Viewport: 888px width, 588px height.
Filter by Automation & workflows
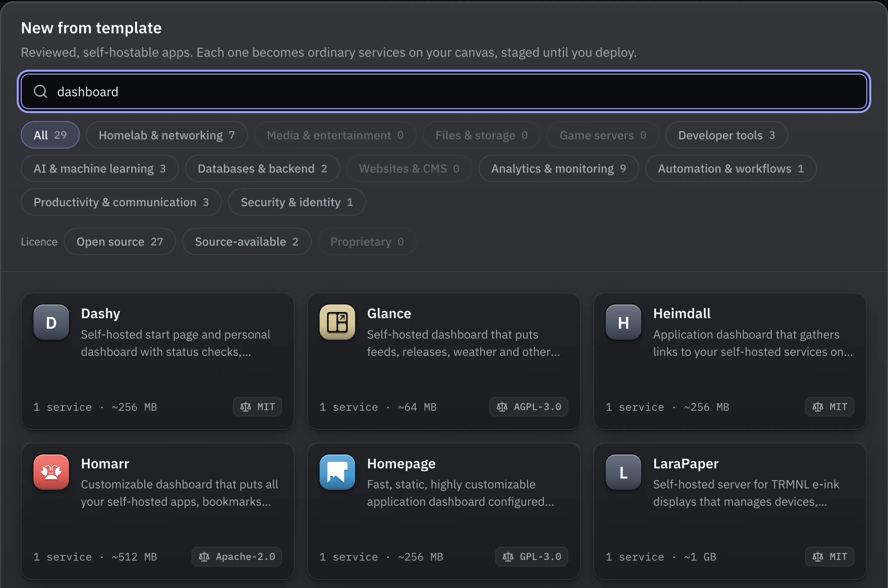731,168
